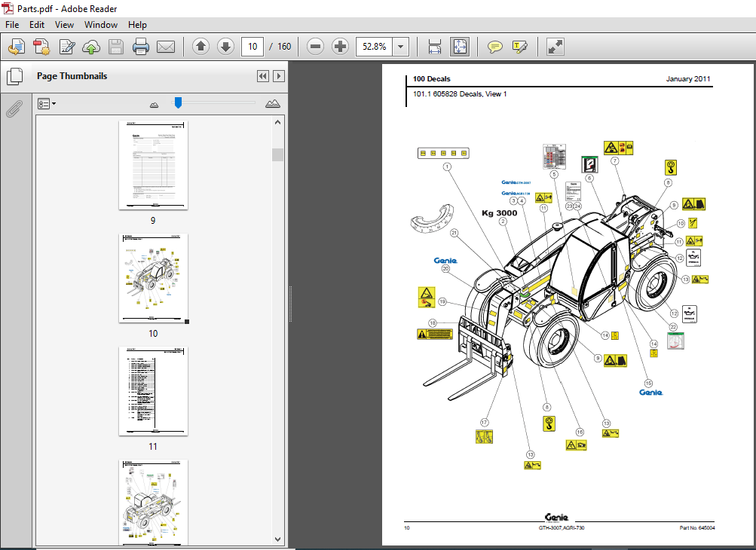Open the Window menu
The image size is (756, 550).
tap(101, 25)
